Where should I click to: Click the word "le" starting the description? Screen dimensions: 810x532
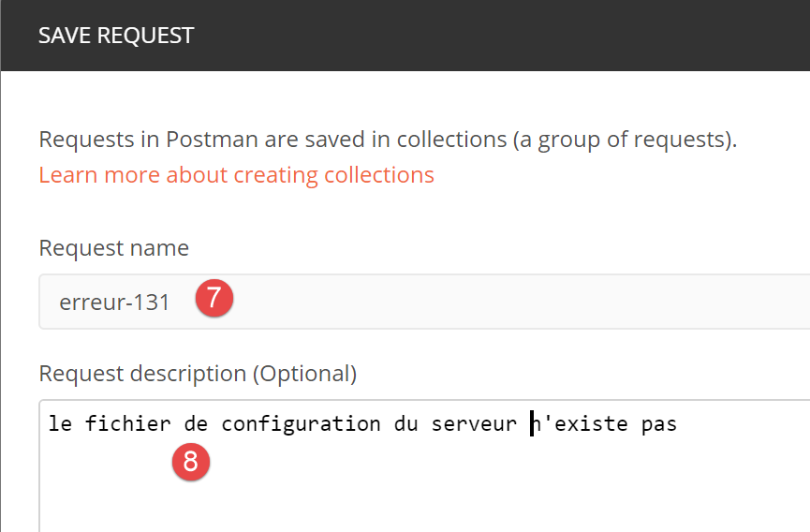[x=60, y=424]
